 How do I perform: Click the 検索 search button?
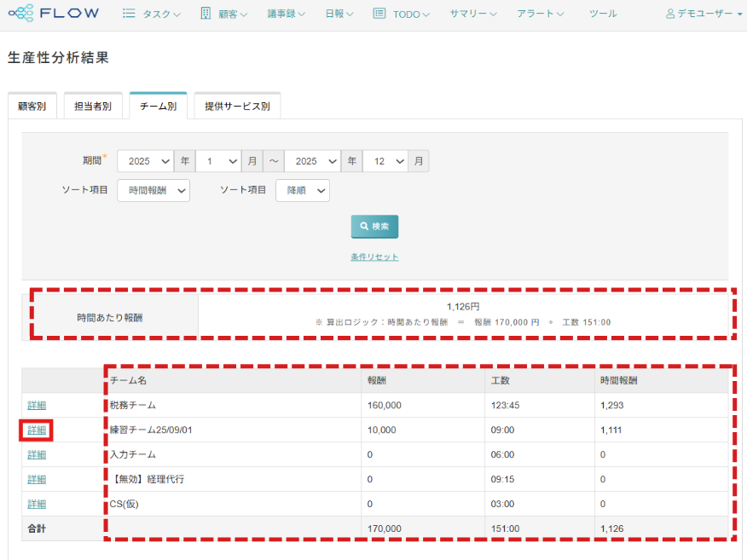374,227
